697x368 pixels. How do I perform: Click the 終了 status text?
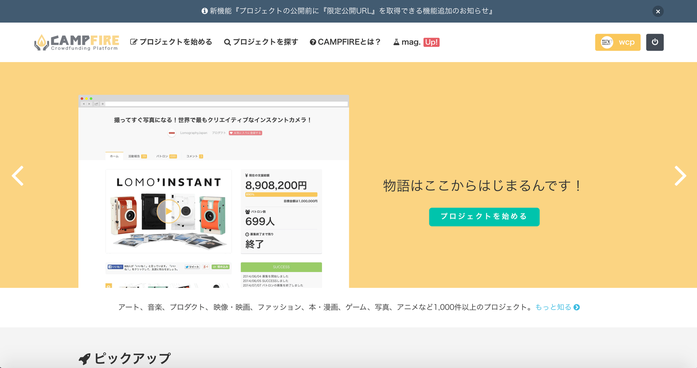[x=255, y=244]
